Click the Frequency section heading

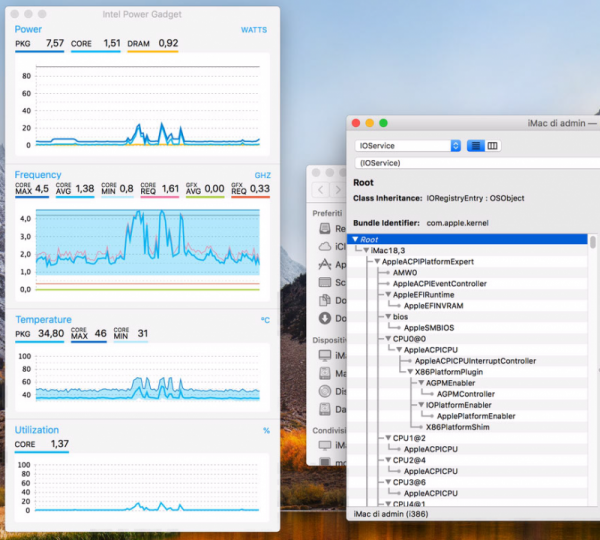coord(38,175)
